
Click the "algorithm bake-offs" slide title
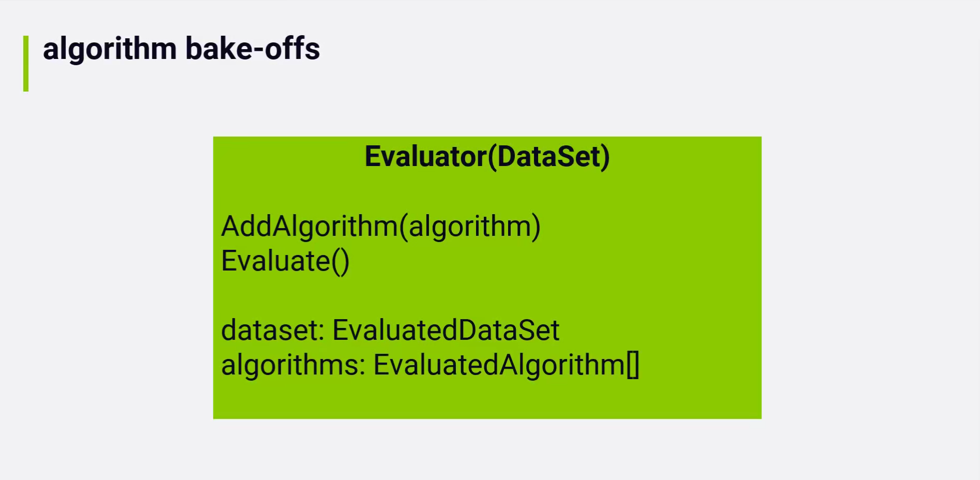181,49
